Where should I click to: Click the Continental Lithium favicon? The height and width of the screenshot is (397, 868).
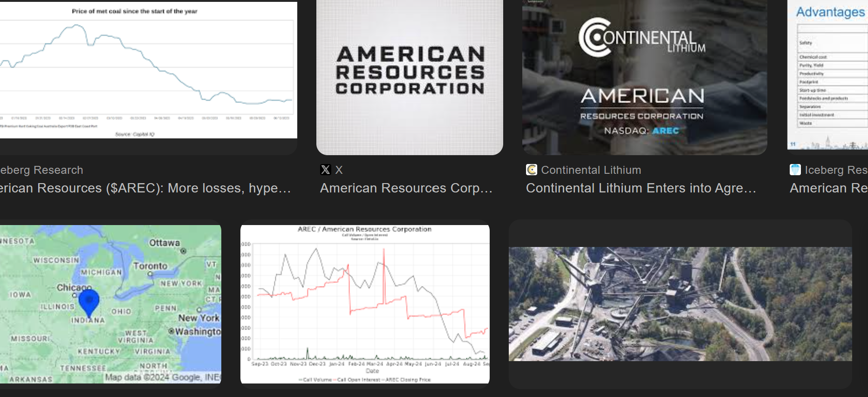(x=532, y=170)
